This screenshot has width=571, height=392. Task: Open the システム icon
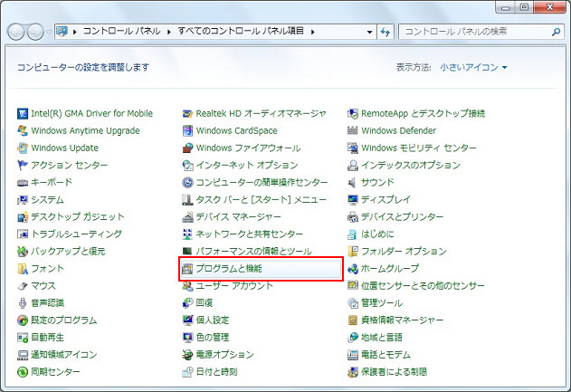tap(23, 200)
